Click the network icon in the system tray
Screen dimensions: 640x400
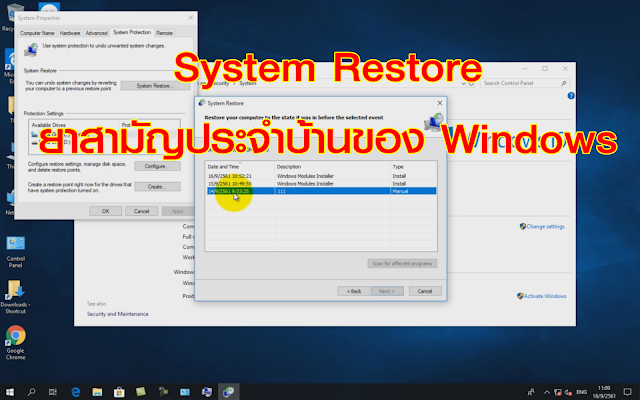coord(558,392)
